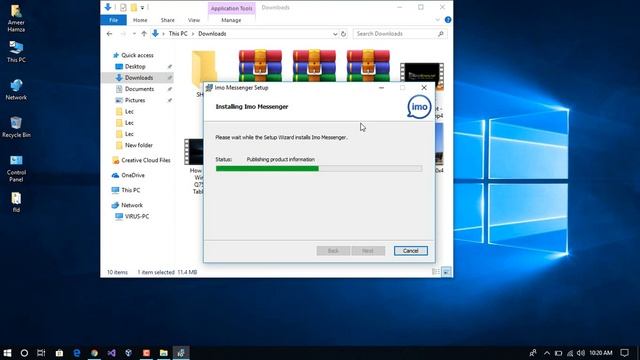Select Quick access in the navigation pane
This screenshot has height=360, width=640.
click(137, 55)
